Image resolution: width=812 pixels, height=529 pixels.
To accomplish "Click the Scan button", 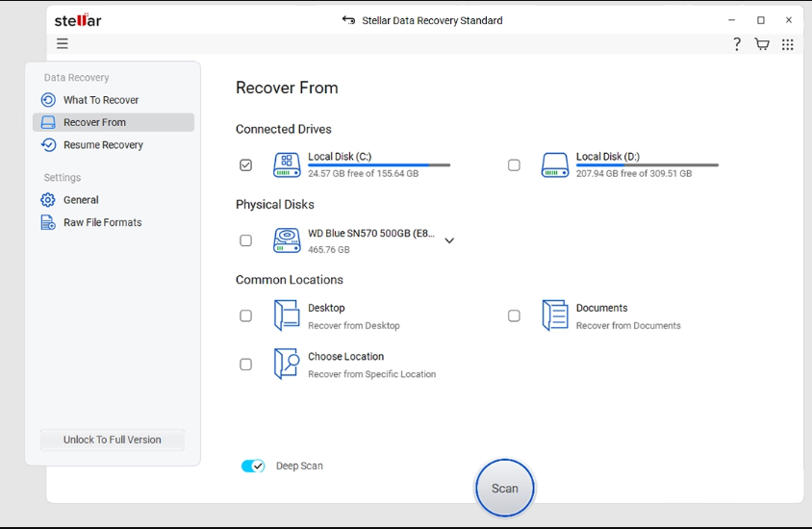I will [x=505, y=488].
